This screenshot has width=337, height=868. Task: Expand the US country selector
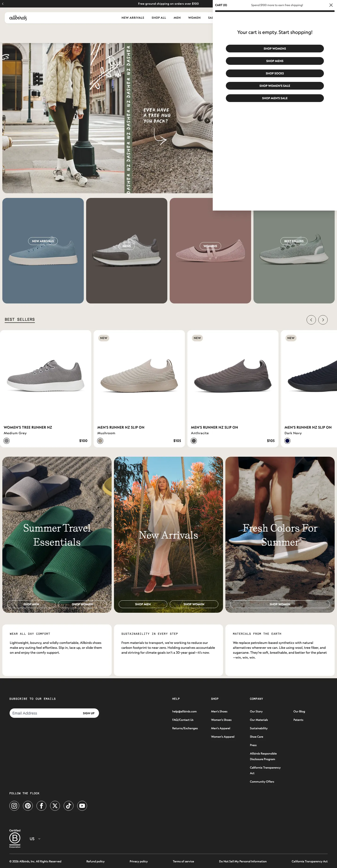(35, 839)
